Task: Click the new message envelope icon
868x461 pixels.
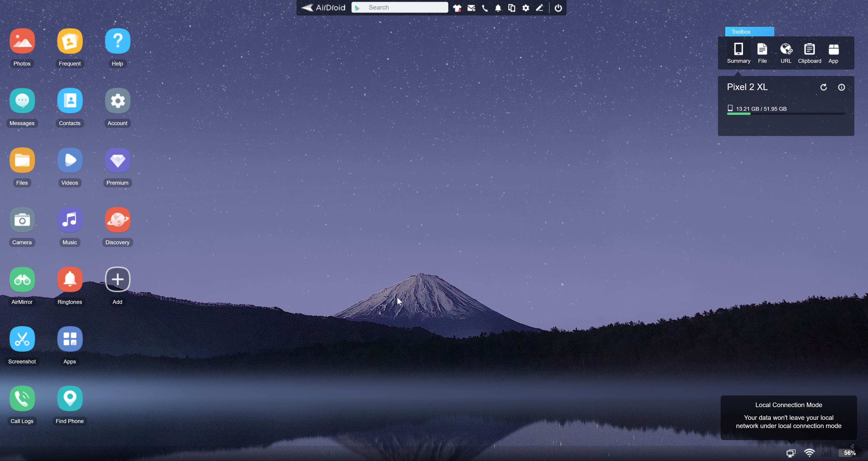Action: click(x=471, y=8)
